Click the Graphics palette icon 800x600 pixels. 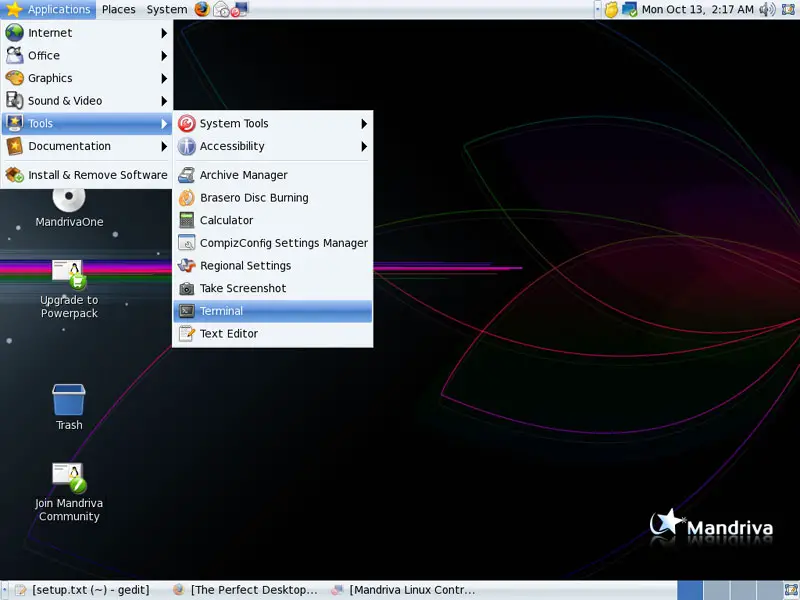(x=14, y=78)
